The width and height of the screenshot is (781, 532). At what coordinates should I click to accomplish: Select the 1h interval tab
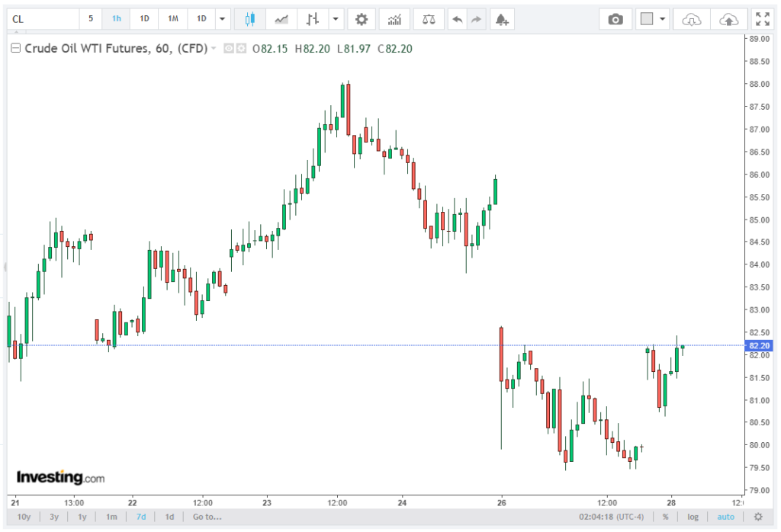click(117, 19)
